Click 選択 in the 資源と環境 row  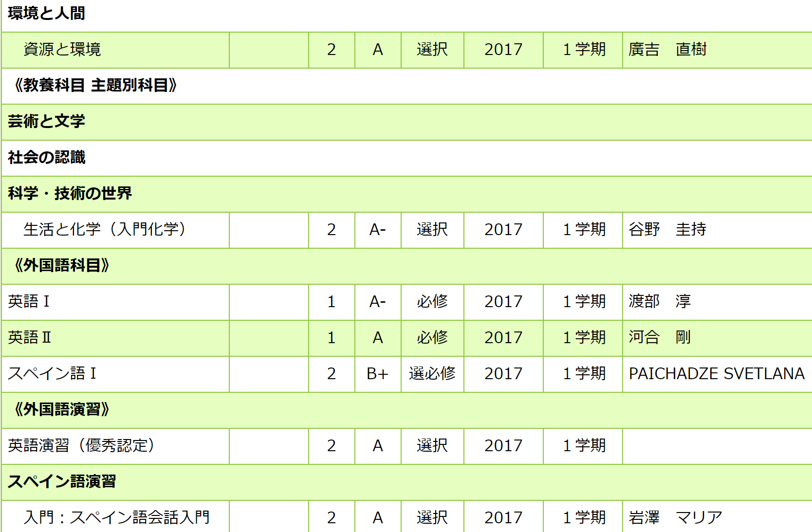pyautogui.click(x=432, y=49)
